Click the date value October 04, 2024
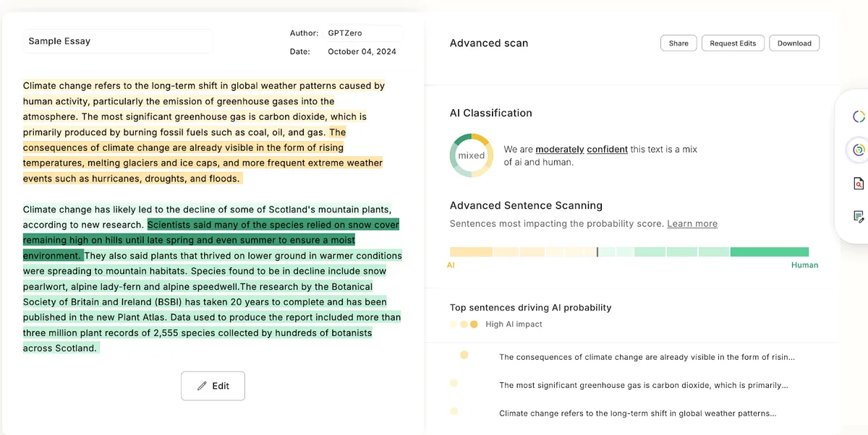This screenshot has height=435, width=868. [362, 51]
